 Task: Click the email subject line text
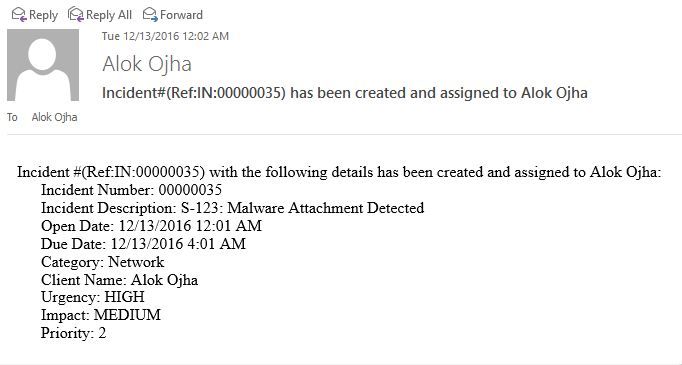click(345, 93)
